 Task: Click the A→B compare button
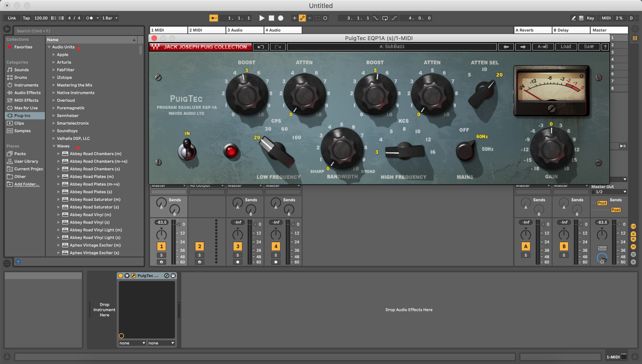point(543,47)
